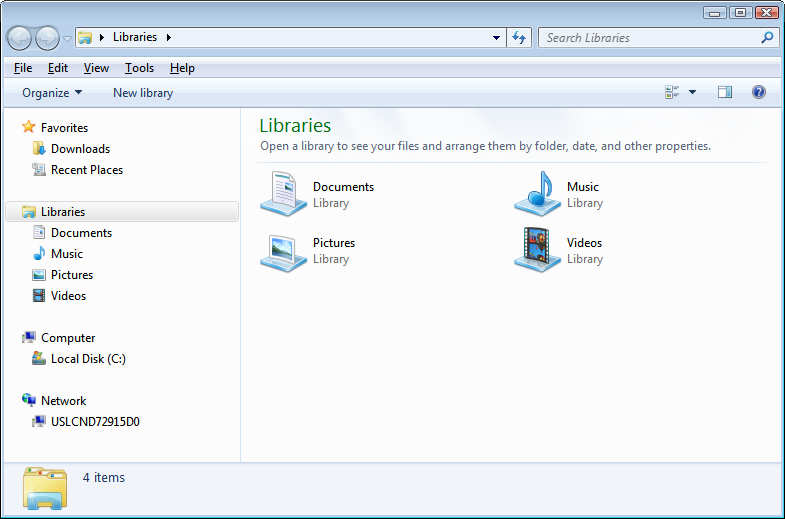Click the Pictures library name in main pane

coord(334,243)
